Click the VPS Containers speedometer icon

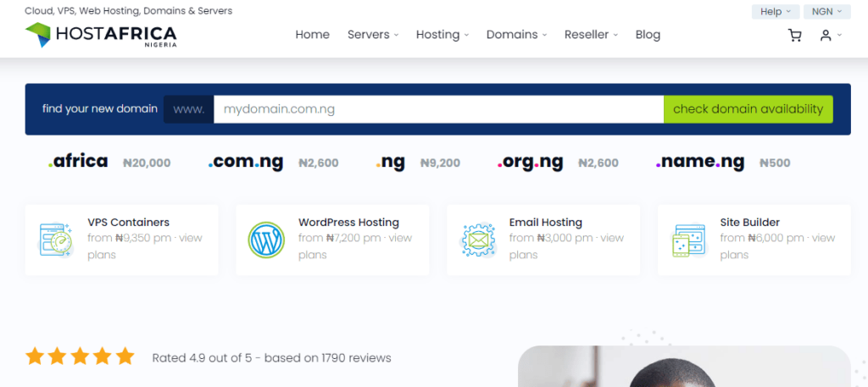point(55,240)
